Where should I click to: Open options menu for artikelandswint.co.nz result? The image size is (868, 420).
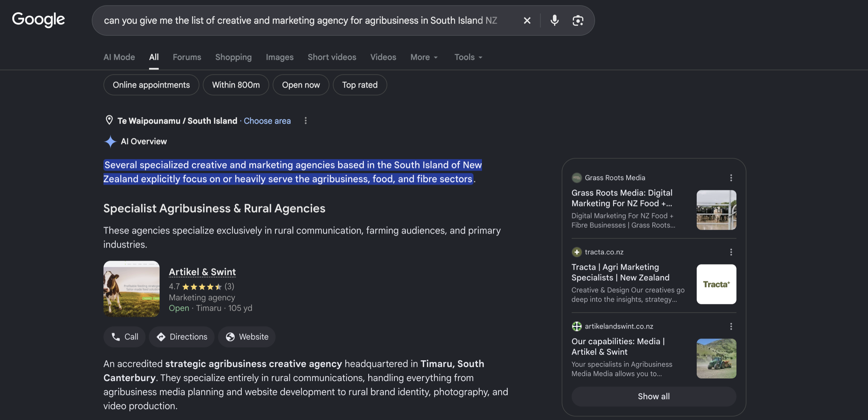click(x=731, y=326)
